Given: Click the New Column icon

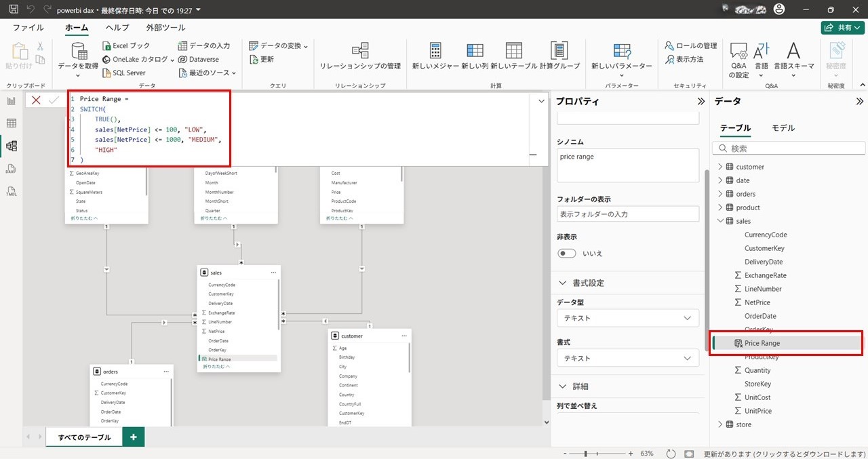Looking at the screenshot, I should [475, 51].
